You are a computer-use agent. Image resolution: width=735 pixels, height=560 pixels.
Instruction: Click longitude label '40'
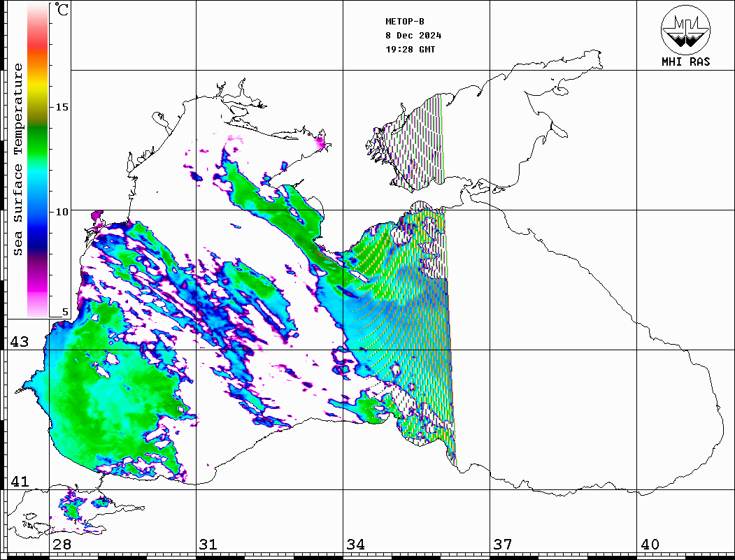click(x=650, y=544)
